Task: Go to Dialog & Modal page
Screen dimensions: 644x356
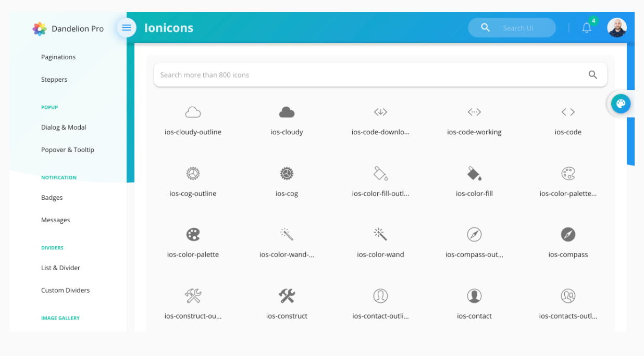Action: [64, 128]
